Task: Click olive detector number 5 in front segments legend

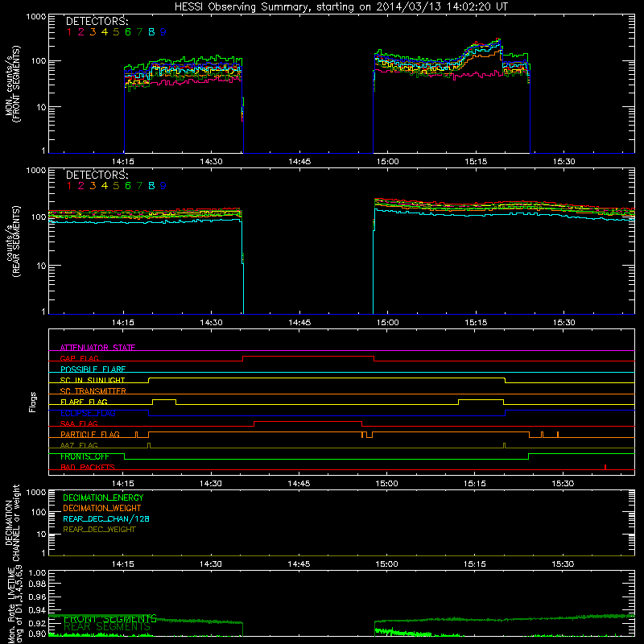Action: point(116,32)
